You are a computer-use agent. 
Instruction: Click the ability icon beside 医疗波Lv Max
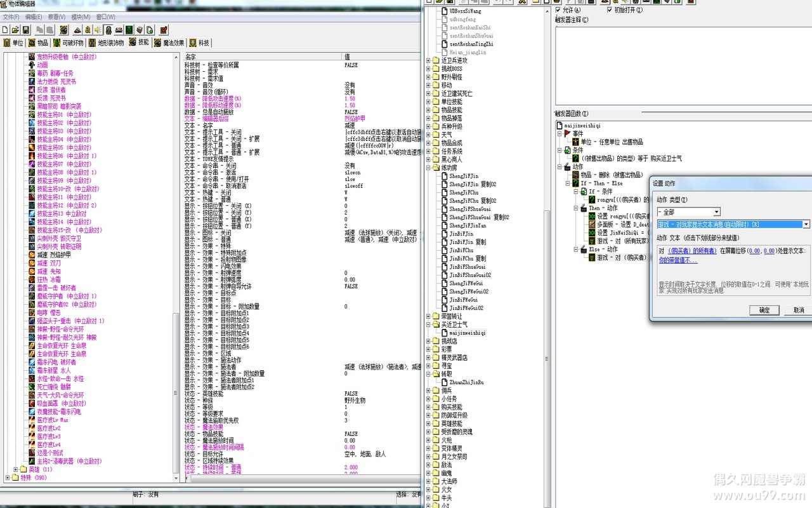coord(32,420)
